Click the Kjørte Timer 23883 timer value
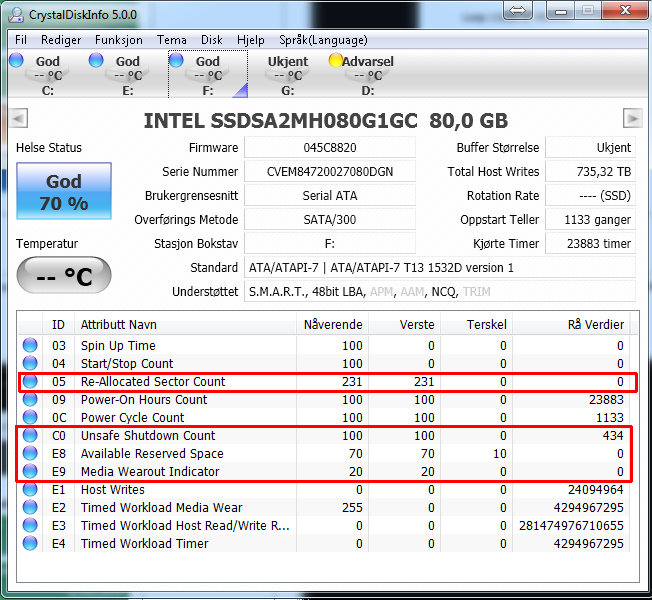Viewport: 652px width, 600px height. point(590,244)
